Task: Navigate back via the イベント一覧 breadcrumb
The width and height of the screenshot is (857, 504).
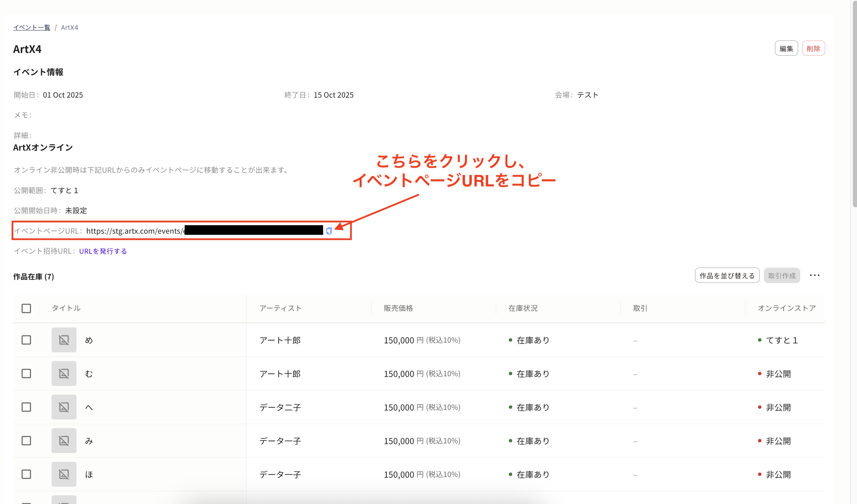Action: click(x=31, y=27)
